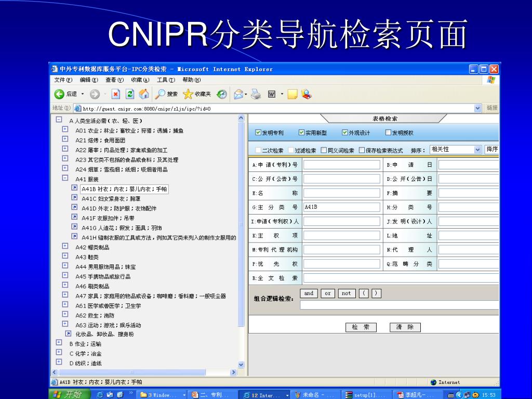Open the 帮助 menu

tap(192, 79)
